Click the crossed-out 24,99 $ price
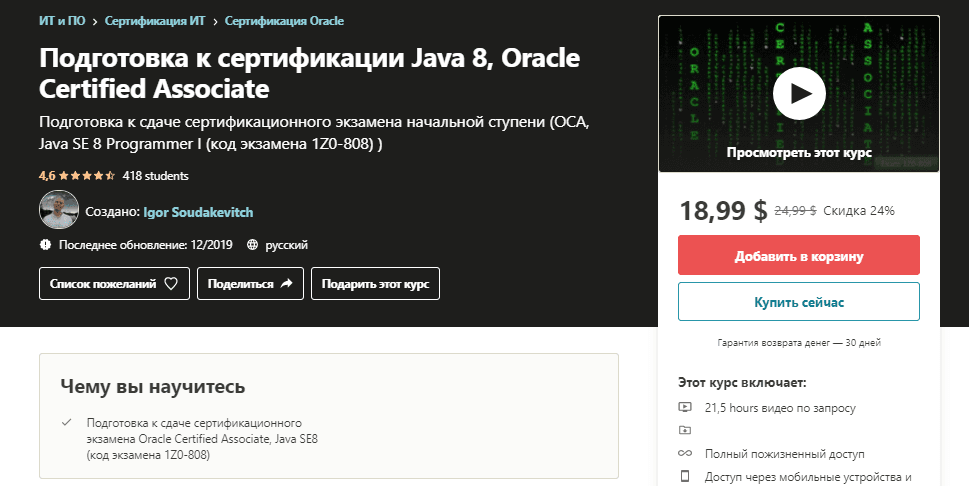The image size is (969, 486). [x=795, y=211]
